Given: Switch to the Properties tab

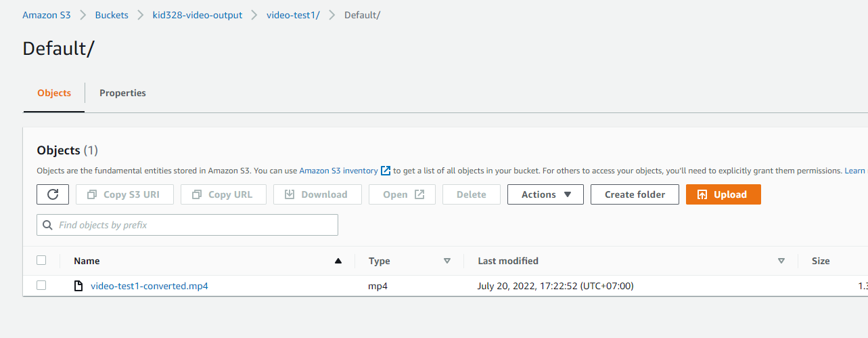Looking at the screenshot, I should click(122, 93).
